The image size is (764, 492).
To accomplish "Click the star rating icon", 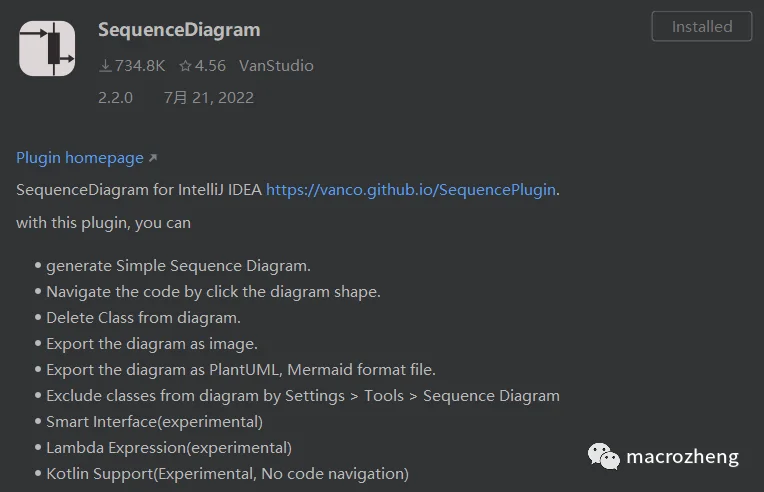I will point(185,66).
